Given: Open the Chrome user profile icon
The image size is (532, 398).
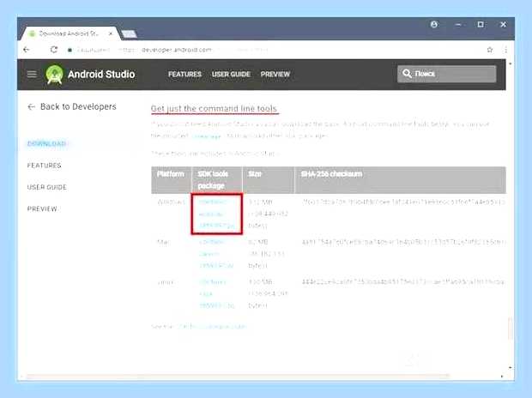Looking at the screenshot, I should tap(434, 24).
